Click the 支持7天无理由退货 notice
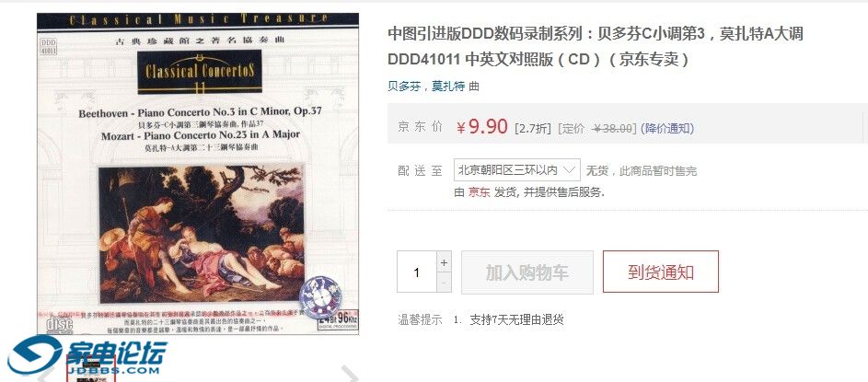868x382 pixels. click(x=516, y=319)
